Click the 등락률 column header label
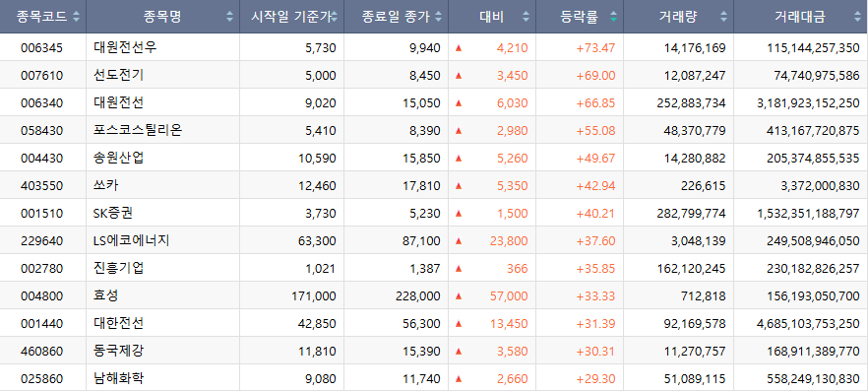The height and width of the screenshot is (391, 868). tap(579, 17)
